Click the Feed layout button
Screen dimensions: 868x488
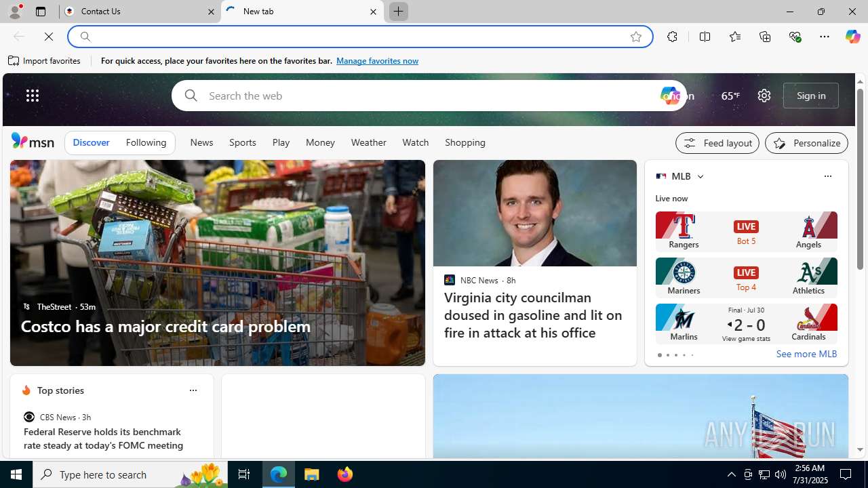coord(717,143)
